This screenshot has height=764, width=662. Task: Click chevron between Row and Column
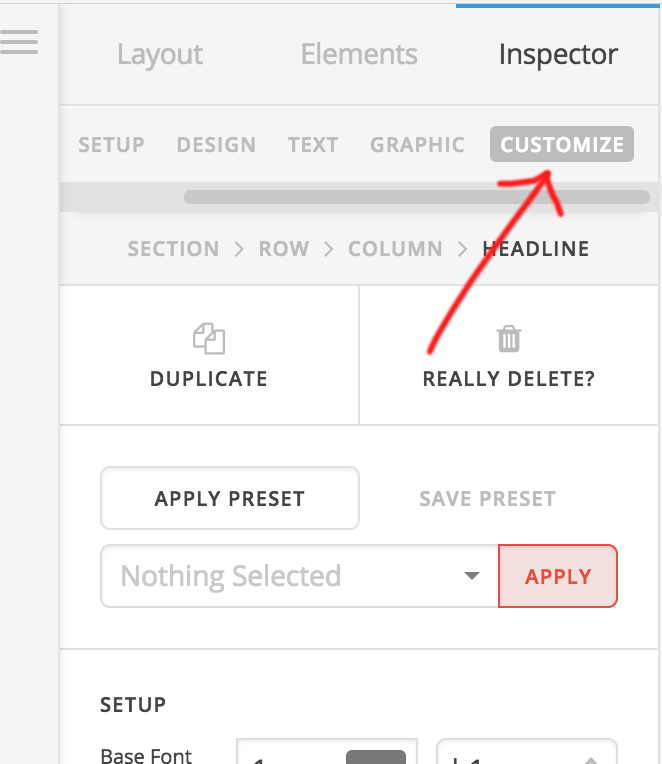329,249
